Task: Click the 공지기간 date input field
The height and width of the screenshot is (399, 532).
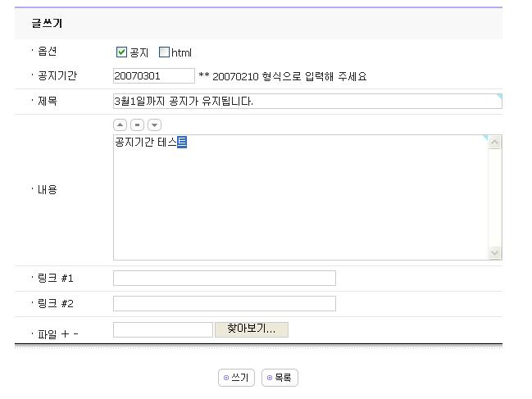Action: point(153,76)
